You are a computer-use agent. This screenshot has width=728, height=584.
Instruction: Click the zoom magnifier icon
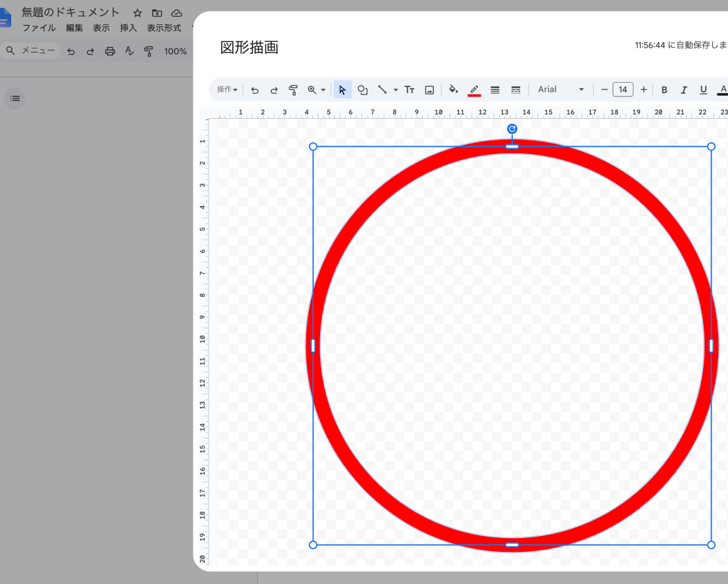[312, 90]
